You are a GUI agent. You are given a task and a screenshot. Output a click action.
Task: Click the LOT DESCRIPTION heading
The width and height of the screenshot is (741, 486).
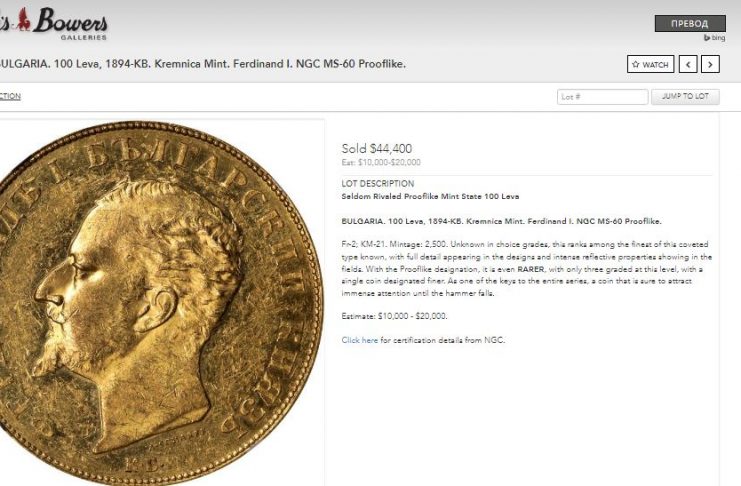[378, 183]
